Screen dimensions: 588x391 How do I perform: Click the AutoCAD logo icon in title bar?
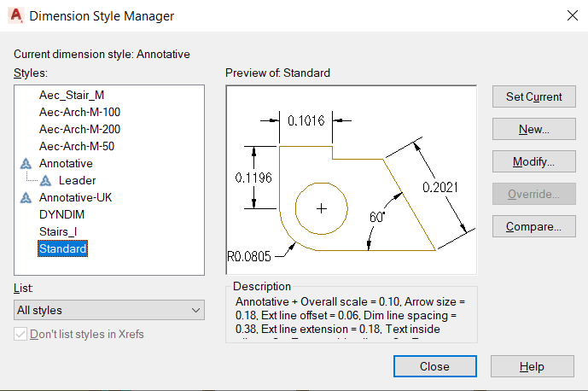pos(15,15)
